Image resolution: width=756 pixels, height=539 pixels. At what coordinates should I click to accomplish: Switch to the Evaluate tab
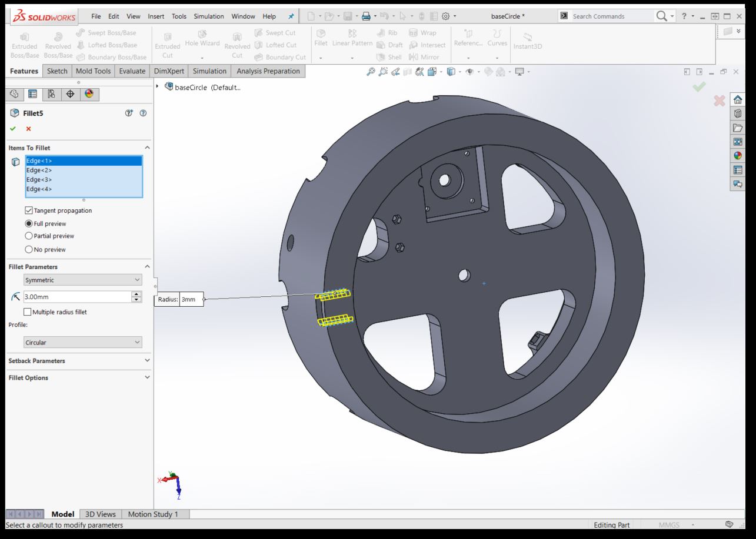[x=132, y=71]
